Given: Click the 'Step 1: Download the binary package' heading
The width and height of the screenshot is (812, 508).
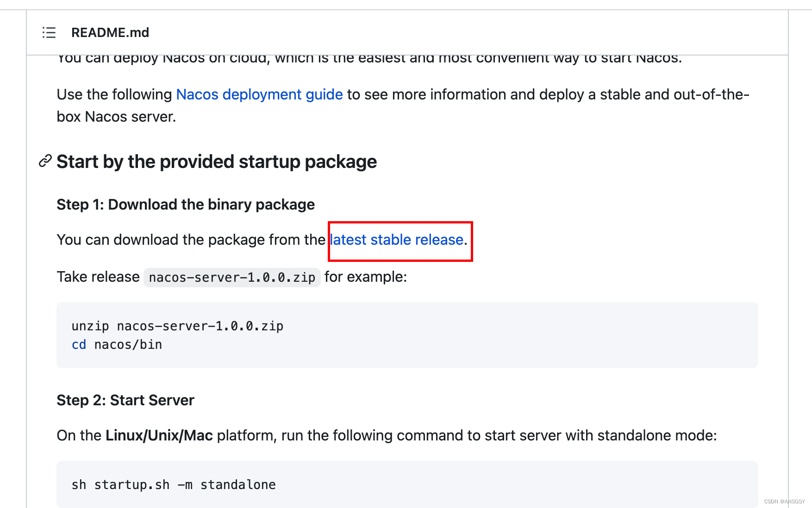Looking at the screenshot, I should pos(186,204).
